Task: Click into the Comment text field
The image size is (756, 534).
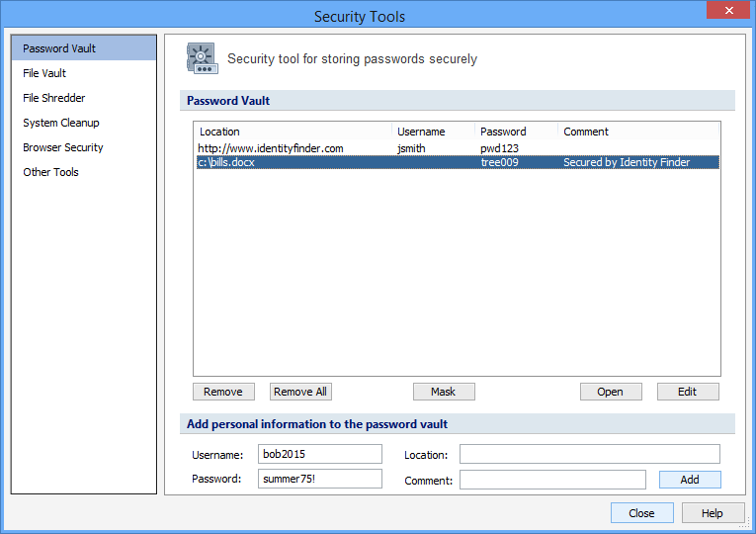Action: tap(552, 480)
